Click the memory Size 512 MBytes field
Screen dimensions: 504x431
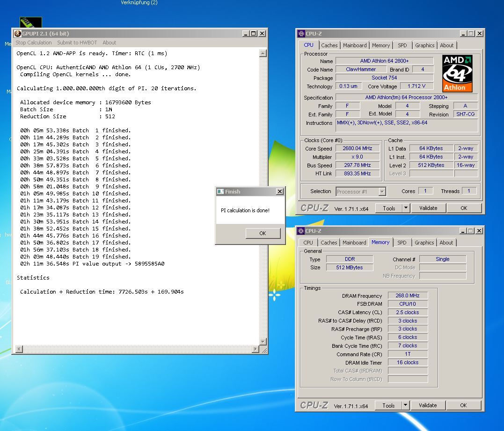[x=350, y=267]
